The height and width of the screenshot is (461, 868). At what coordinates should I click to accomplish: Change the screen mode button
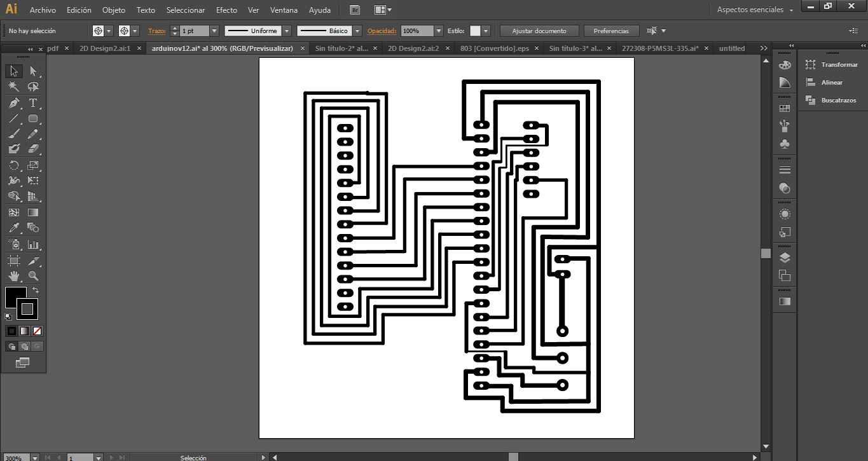(22, 362)
